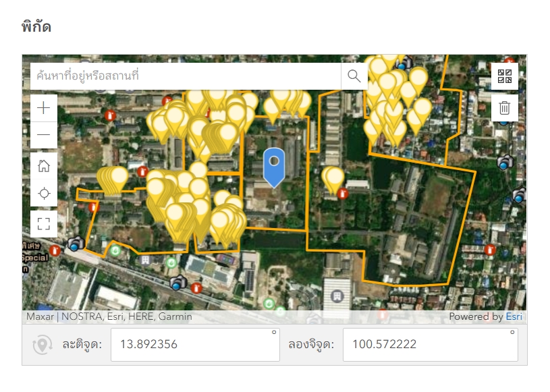Click the latitude field showing 13.892356
This screenshot has height=392, width=550.
194,345
